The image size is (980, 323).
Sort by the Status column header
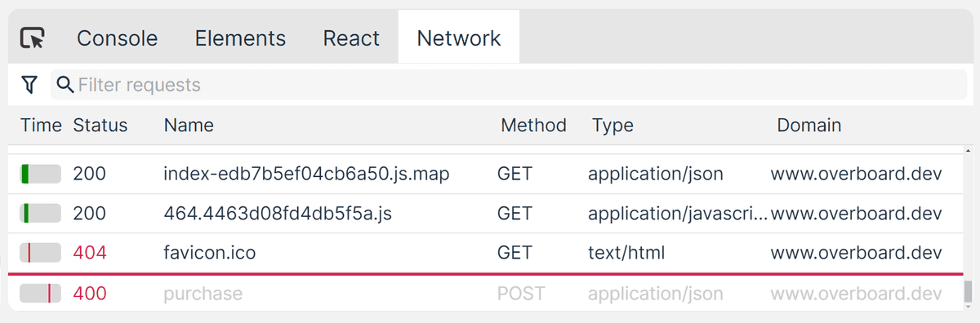(100, 125)
